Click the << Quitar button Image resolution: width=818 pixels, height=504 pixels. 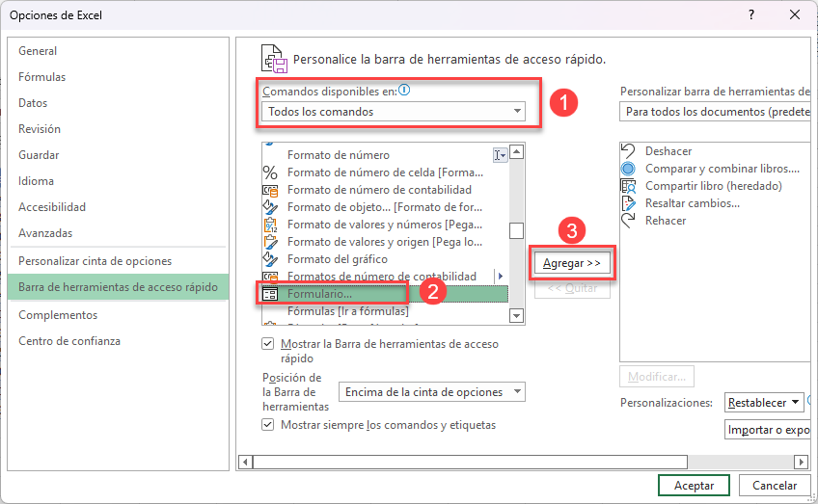(x=572, y=288)
